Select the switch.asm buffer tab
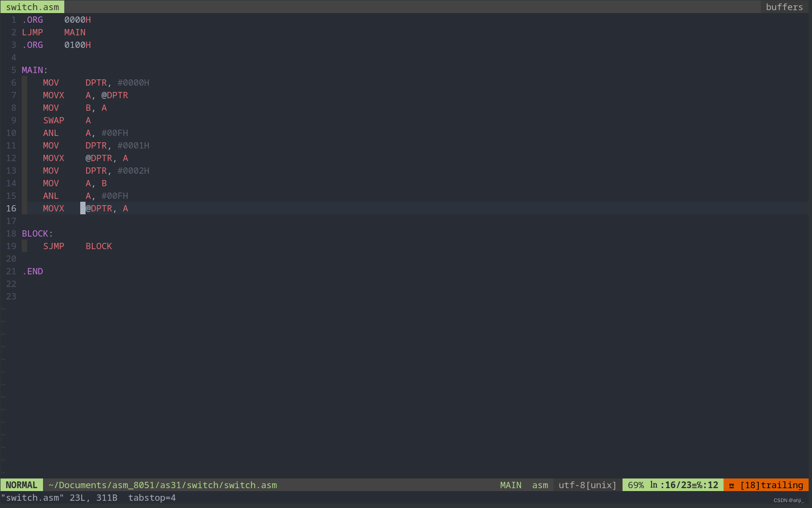This screenshot has height=508, width=812. pos(32,7)
